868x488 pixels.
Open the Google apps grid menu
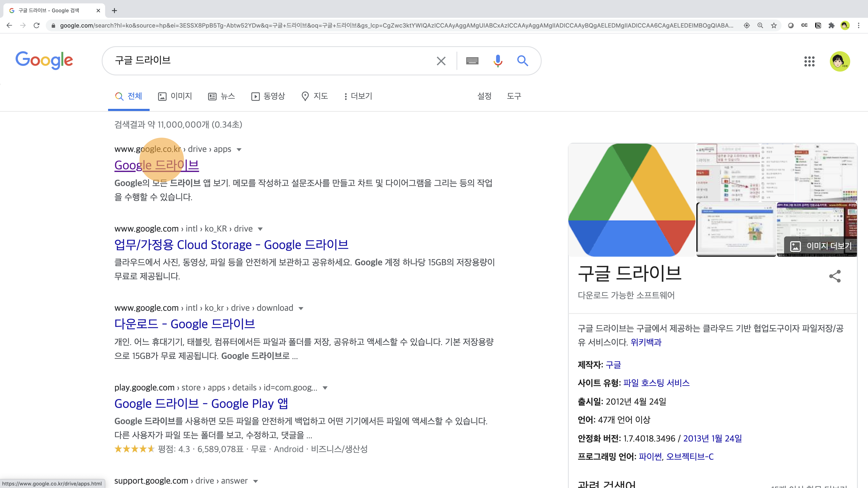point(809,61)
